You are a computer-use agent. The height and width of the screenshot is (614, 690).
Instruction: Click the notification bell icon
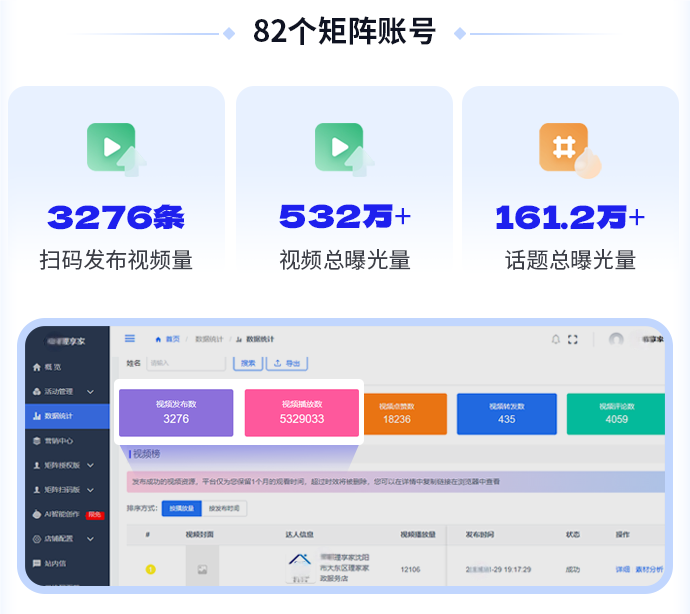(x=556, y=340)
